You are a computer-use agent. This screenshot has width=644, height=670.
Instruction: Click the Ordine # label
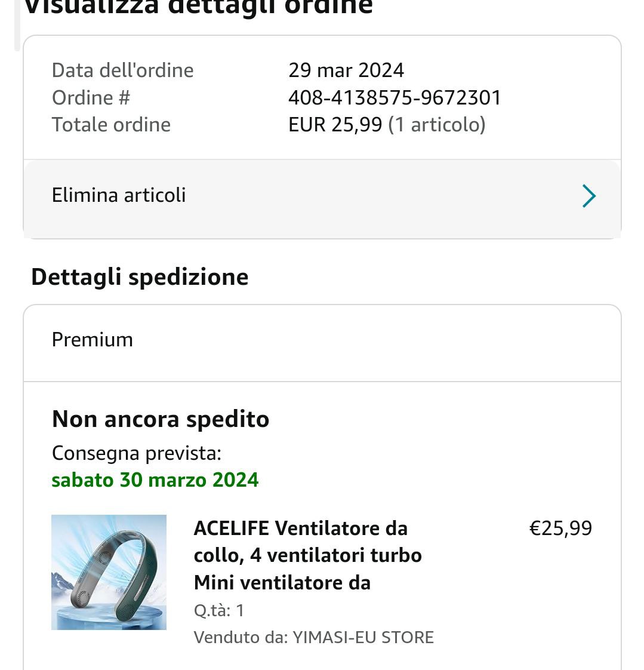[91, 97]
